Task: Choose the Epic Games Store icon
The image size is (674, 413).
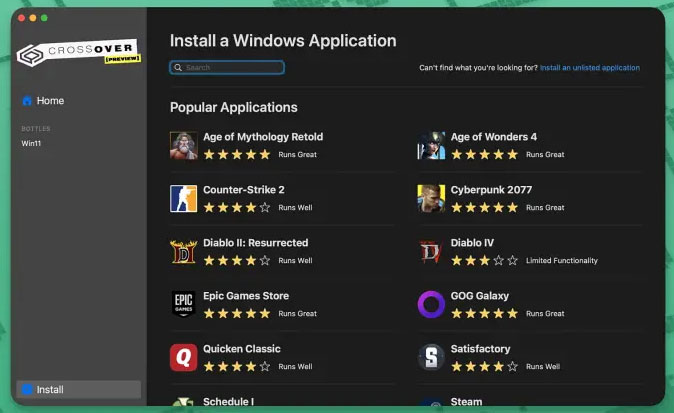Action: pyautogui.click(x=184, y=304)
